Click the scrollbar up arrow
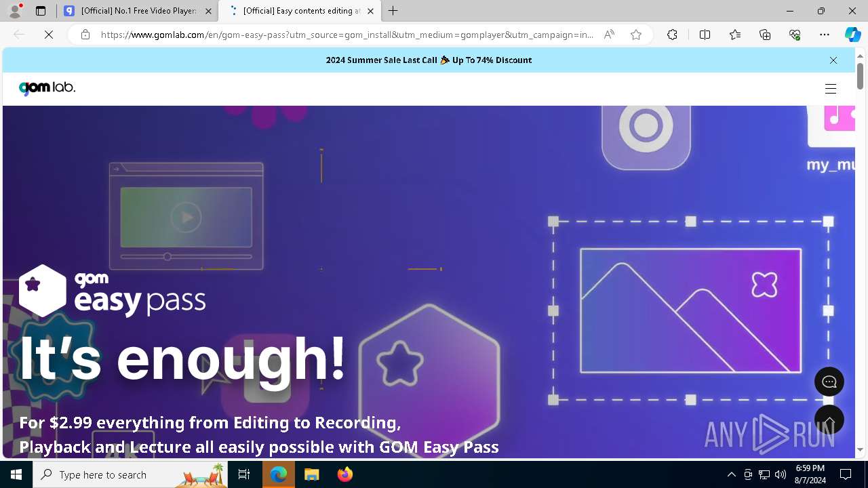 click(860, 55)
